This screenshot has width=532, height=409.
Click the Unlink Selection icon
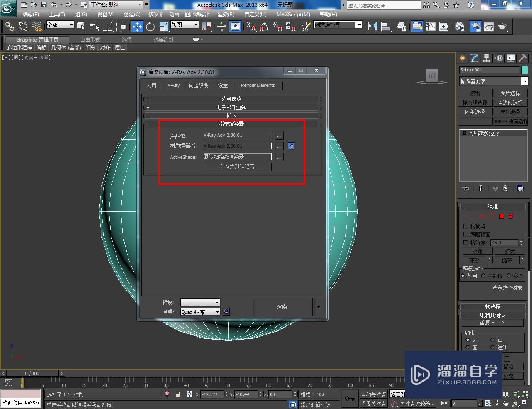click(23, 26)
